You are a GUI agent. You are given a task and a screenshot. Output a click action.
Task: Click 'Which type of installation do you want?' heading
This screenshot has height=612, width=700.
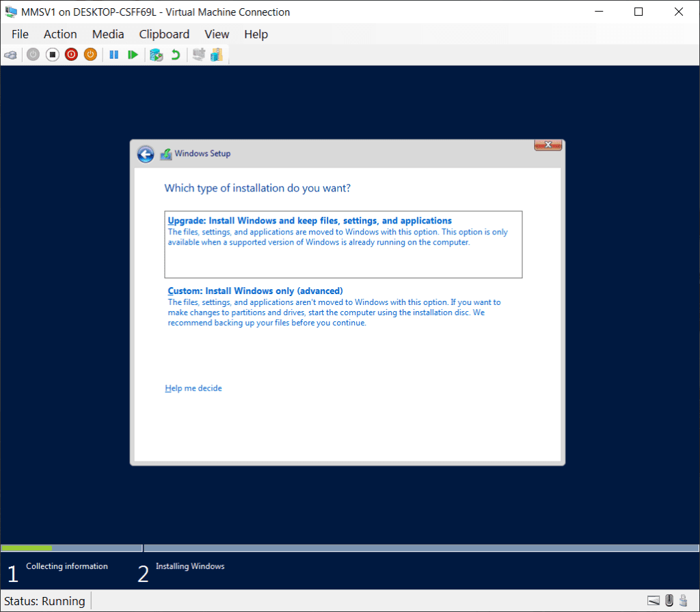[258, 188]
